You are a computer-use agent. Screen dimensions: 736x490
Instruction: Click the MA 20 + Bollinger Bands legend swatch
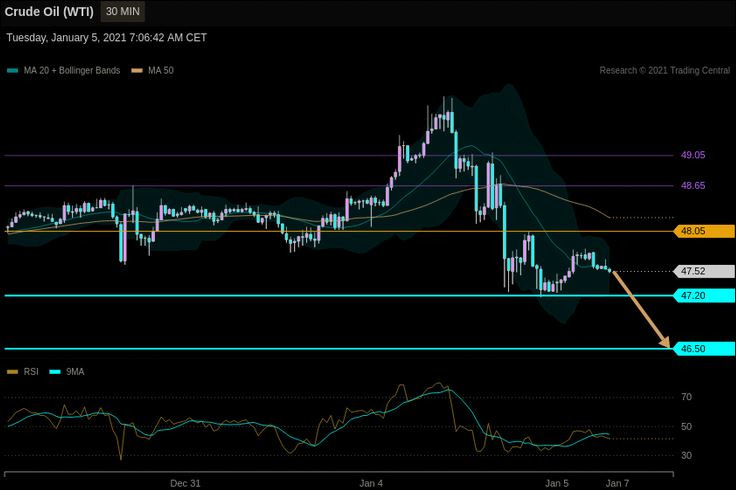tap(13, 71)
